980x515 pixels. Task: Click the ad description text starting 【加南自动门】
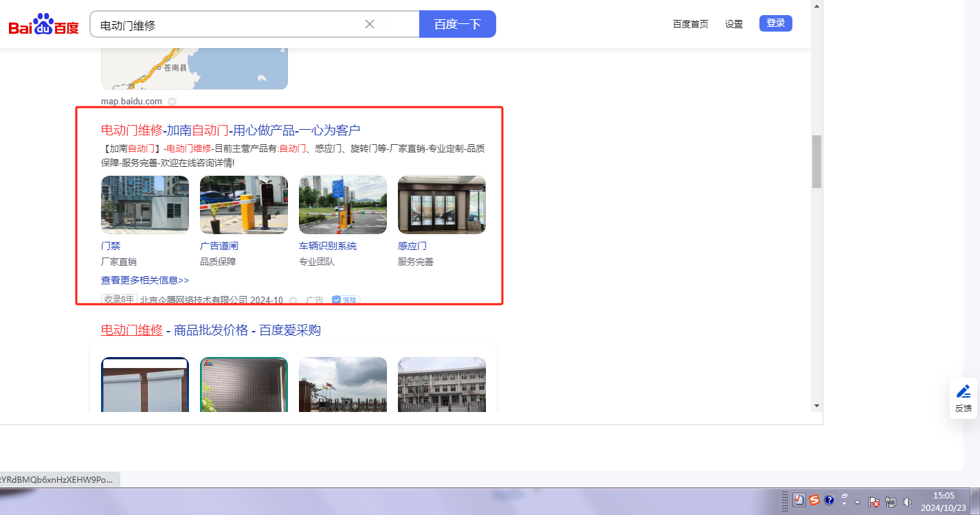[293, 156]
